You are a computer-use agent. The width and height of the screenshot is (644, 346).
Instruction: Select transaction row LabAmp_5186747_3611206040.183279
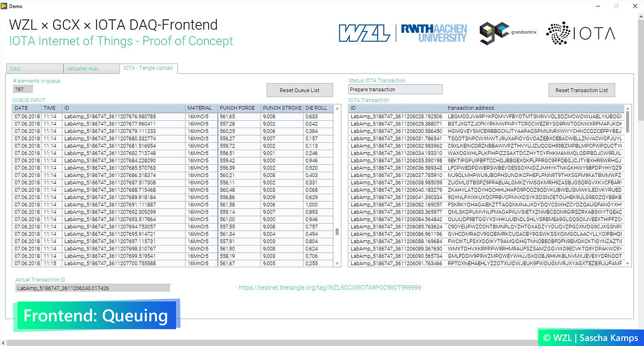click(x=486, y=189)
